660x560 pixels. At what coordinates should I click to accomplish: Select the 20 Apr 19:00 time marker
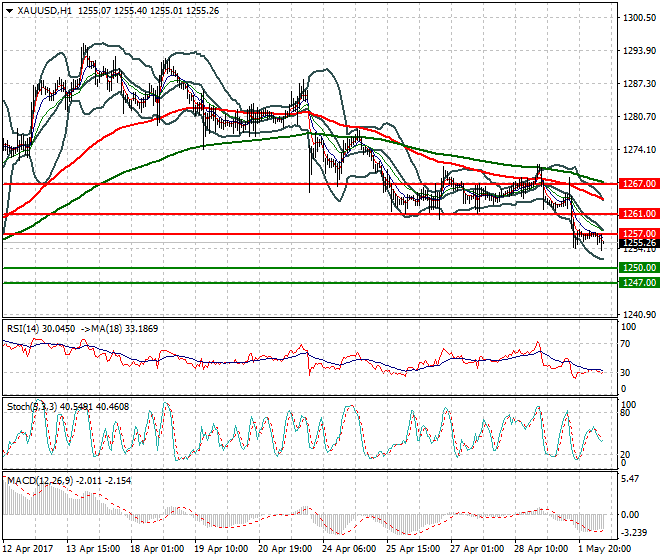tap(285, 549)
